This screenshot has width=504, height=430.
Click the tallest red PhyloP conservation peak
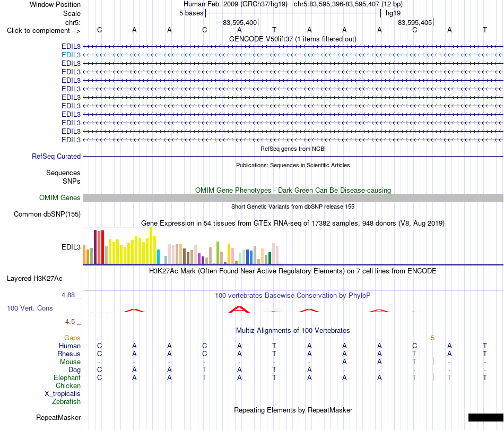point(239,309)
